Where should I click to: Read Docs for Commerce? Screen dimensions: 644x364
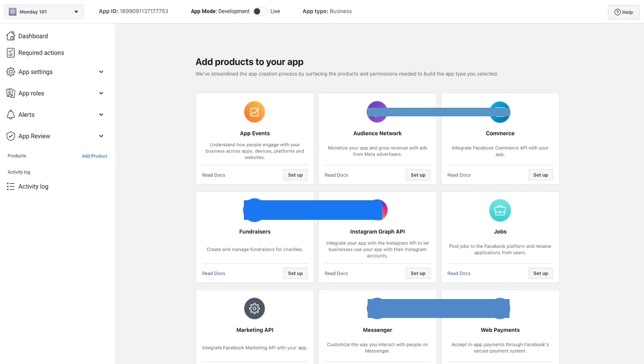click(459, 175)
